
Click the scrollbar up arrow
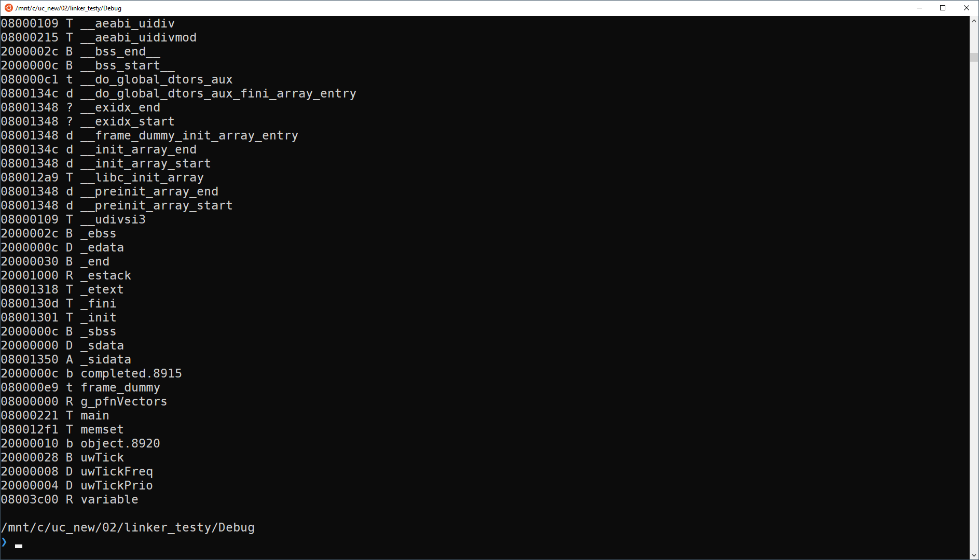pos(974,21)
